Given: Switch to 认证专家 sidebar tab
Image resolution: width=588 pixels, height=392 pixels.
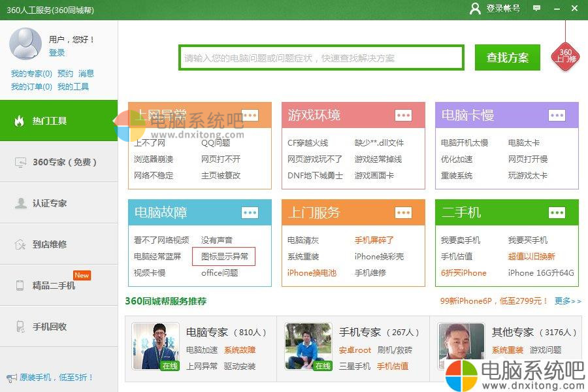Looking at the screenshot, I should click(59, 203).
